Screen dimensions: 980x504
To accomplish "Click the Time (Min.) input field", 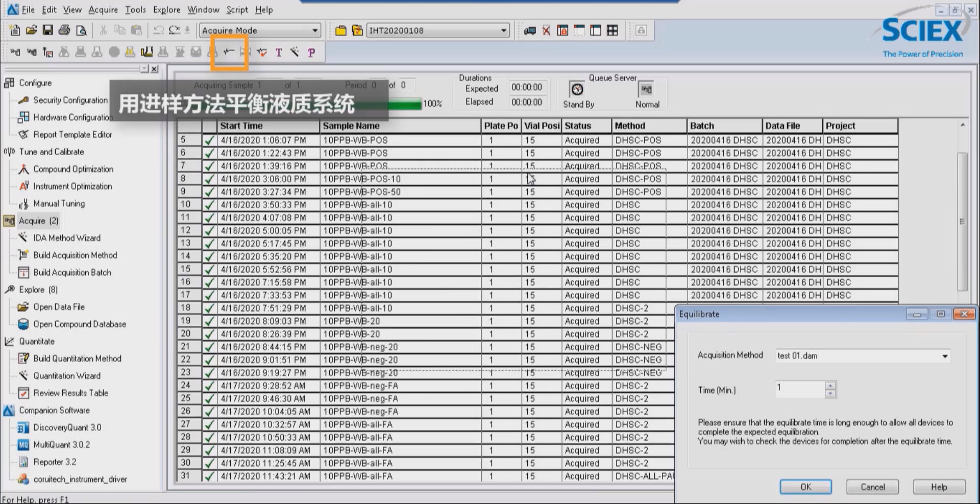I will point(799,390).
